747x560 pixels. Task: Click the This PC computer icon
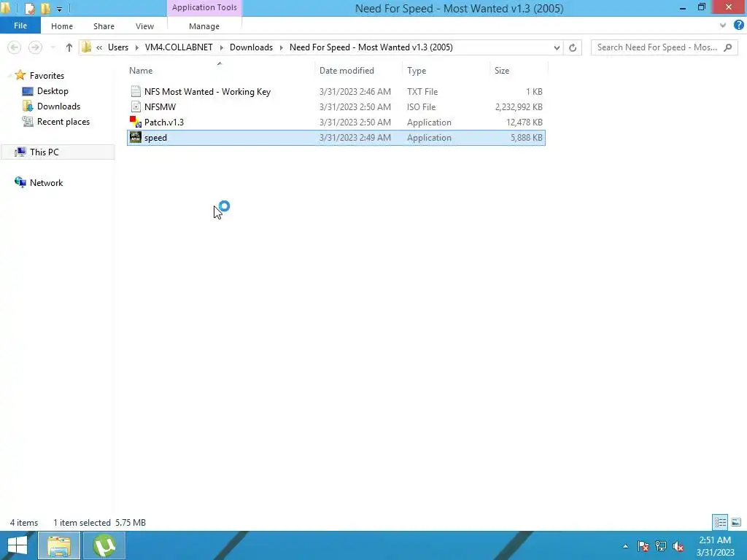(20, 152)
